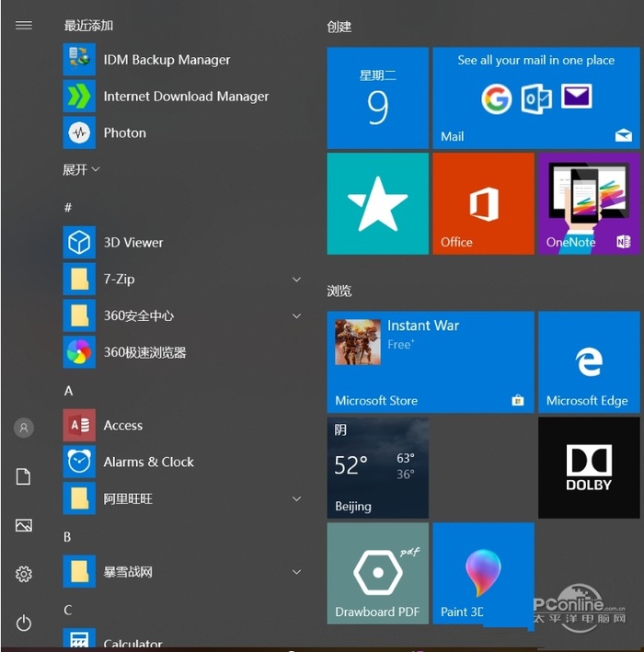
Task: Open the hamburger menu icon
Action: tap(24, 25)
